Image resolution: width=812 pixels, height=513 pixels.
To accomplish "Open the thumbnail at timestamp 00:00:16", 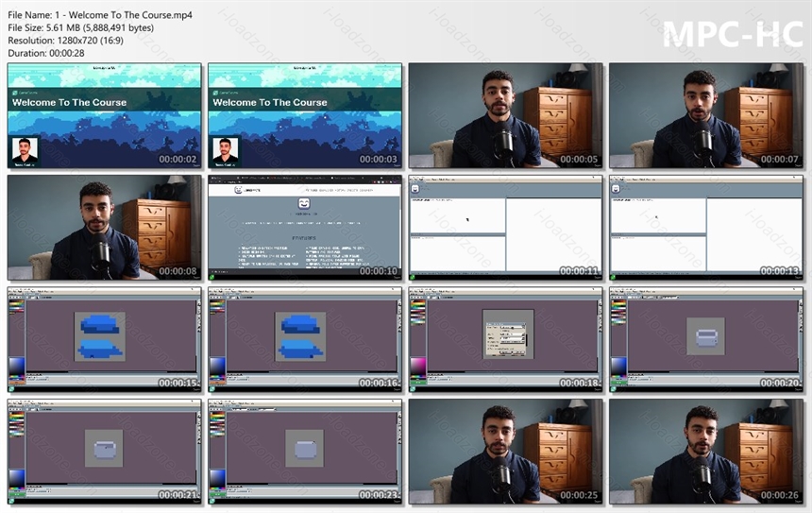I will pyautogui.click(x=304, y=339).
